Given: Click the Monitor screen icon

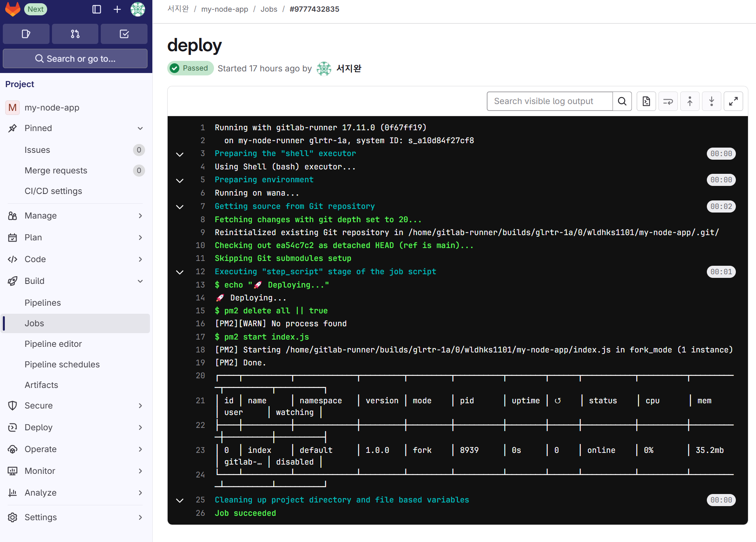Looking at the screenshot, I should pyautogui.click(x=12, y=471).
